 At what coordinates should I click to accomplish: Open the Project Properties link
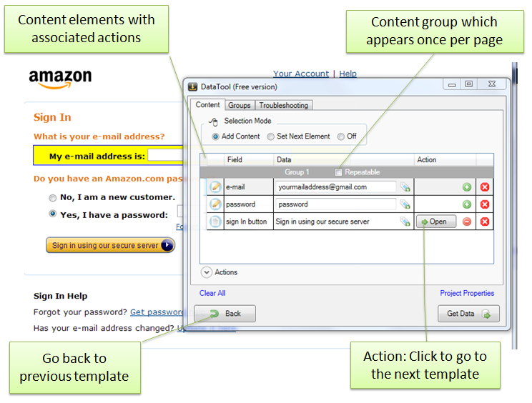(467, 293)
